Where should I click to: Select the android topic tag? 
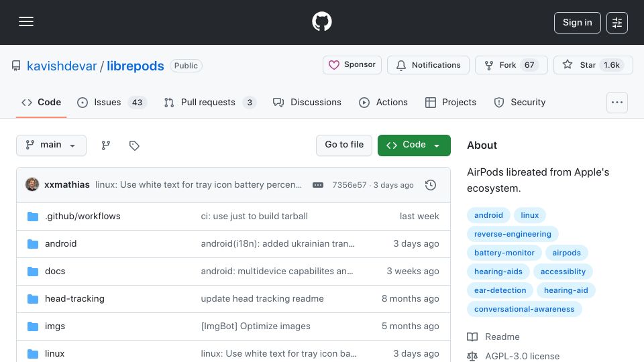488,215
